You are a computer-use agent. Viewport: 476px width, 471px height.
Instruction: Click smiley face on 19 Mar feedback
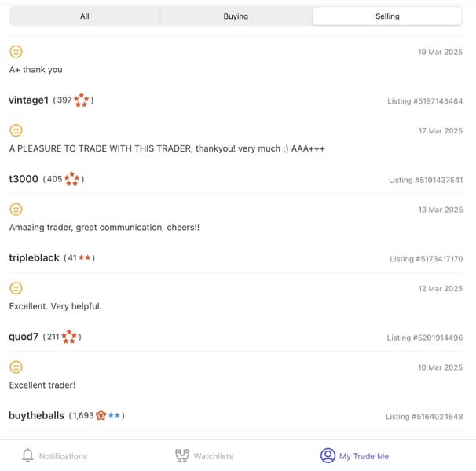coord(16,52)
